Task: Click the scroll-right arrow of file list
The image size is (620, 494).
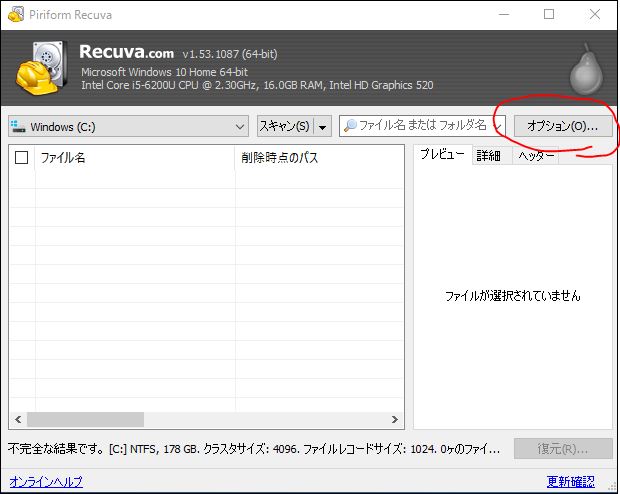Action: 395,420
